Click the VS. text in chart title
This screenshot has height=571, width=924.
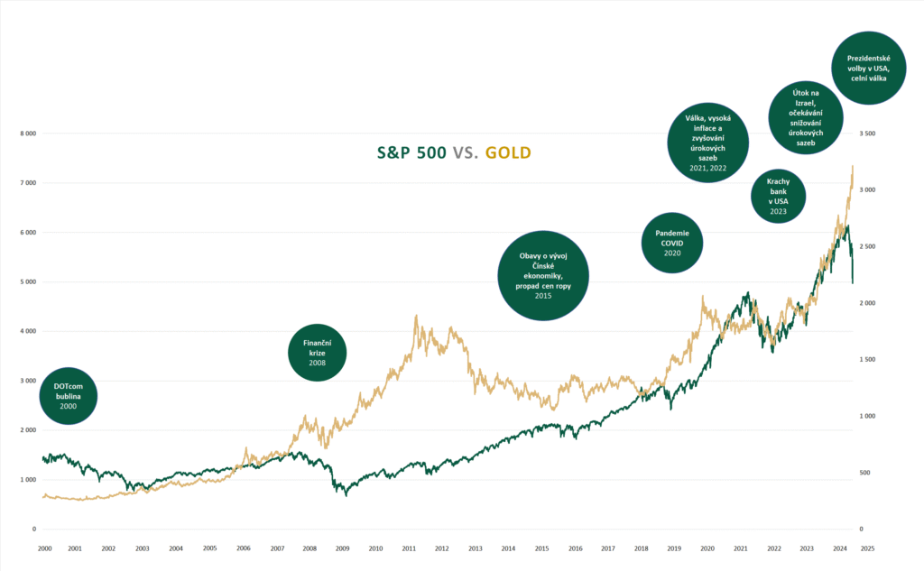coord(466,152)
